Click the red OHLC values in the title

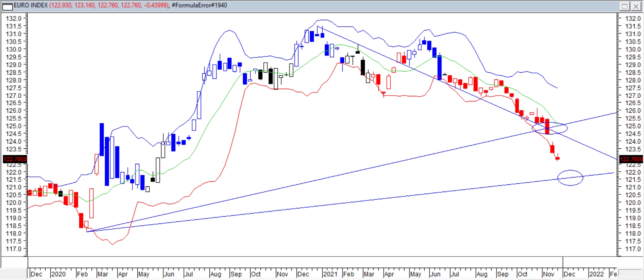(109, 5)
